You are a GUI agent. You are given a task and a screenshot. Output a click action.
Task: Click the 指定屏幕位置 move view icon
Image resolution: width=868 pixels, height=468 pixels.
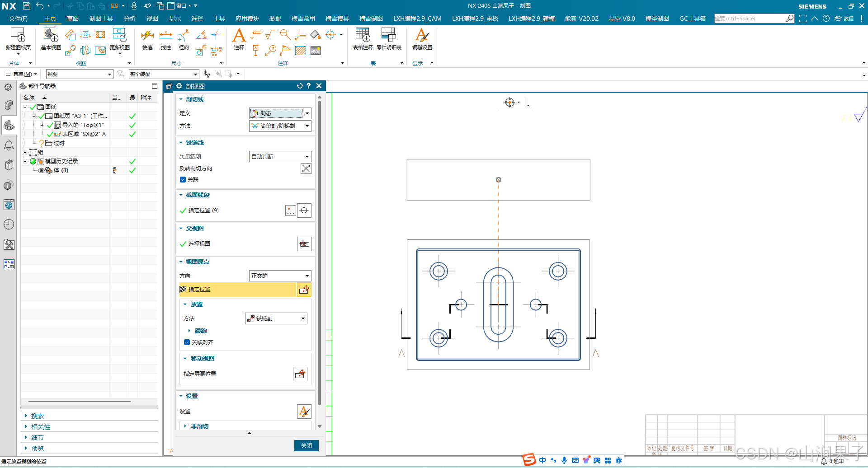click(x=301, y=374)
